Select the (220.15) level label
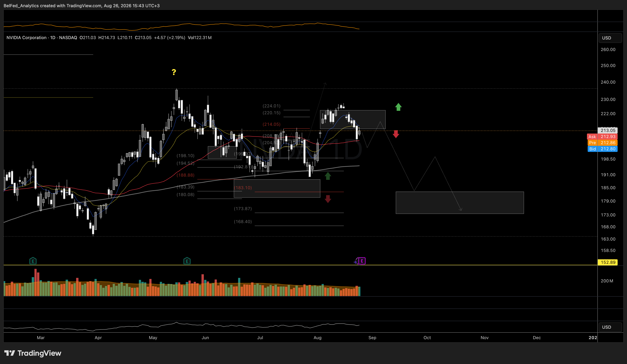 (x=271, y=113)
